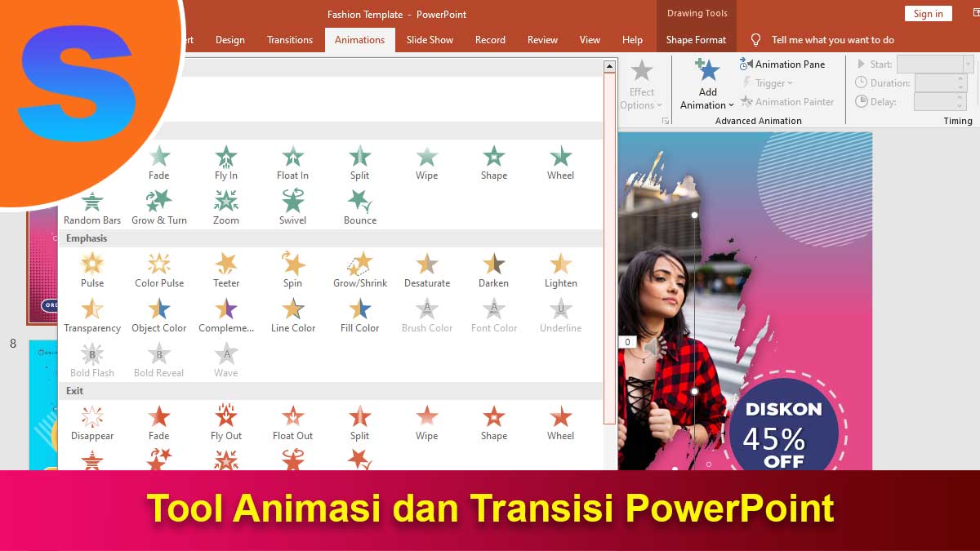Viewport: 980px width, 551px height.
Task: Switch to the Shape Format tab
Action: pos(696,40)
